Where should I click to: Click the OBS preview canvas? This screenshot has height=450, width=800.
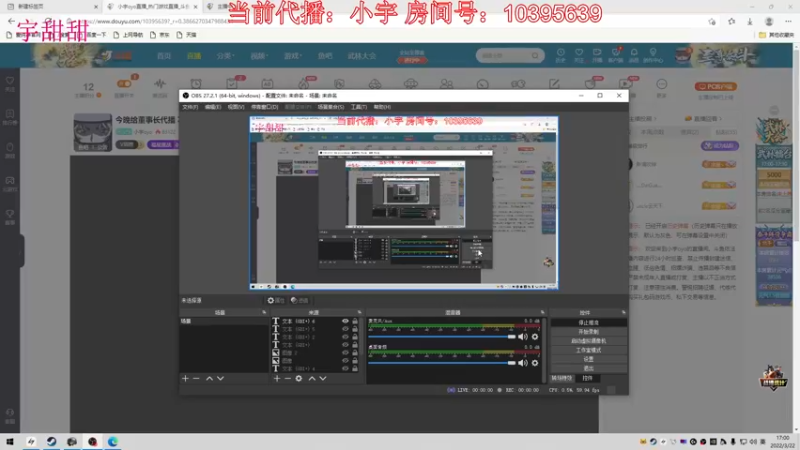coord(404,203)
